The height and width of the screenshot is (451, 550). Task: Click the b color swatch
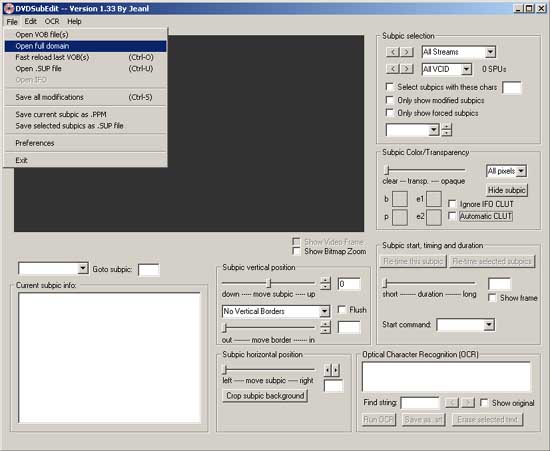400,199
